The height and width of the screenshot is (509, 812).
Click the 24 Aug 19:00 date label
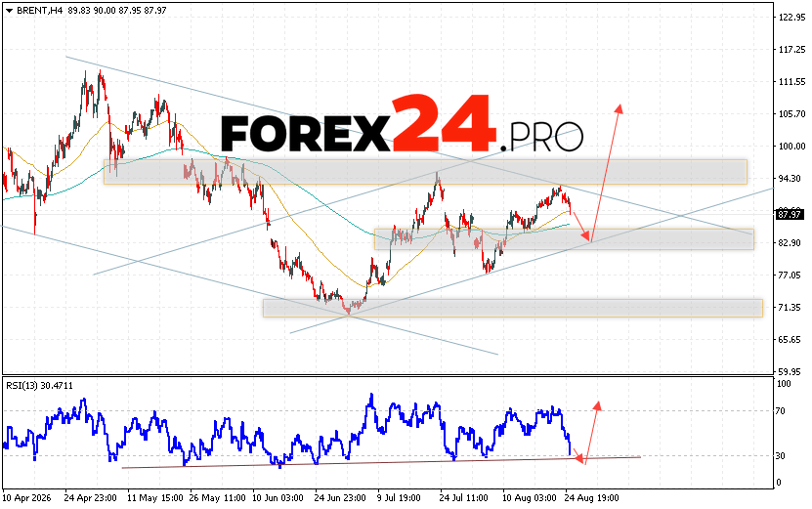(x=591, y=498)
